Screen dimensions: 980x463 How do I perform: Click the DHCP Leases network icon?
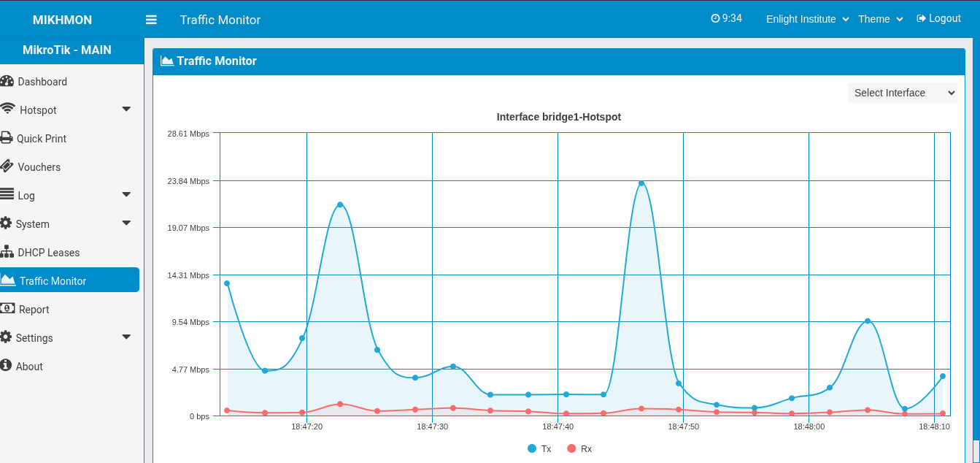[x=7, y=252]
